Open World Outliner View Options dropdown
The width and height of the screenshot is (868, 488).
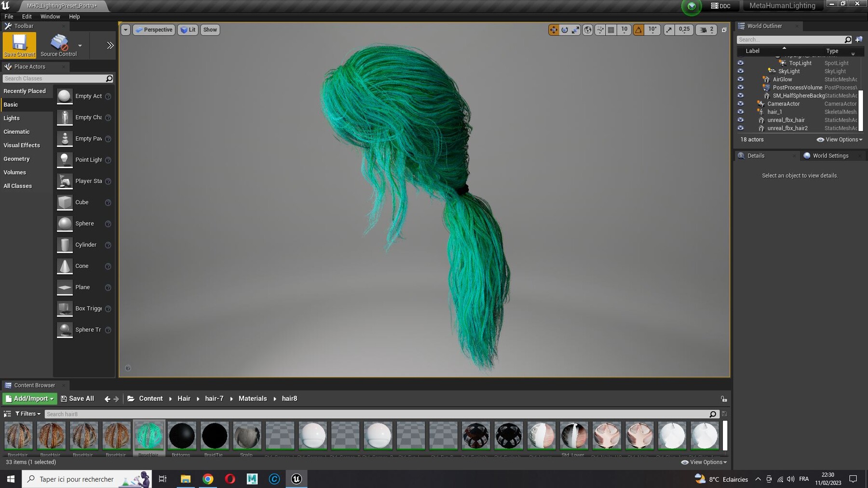click(x=840, y=140)
